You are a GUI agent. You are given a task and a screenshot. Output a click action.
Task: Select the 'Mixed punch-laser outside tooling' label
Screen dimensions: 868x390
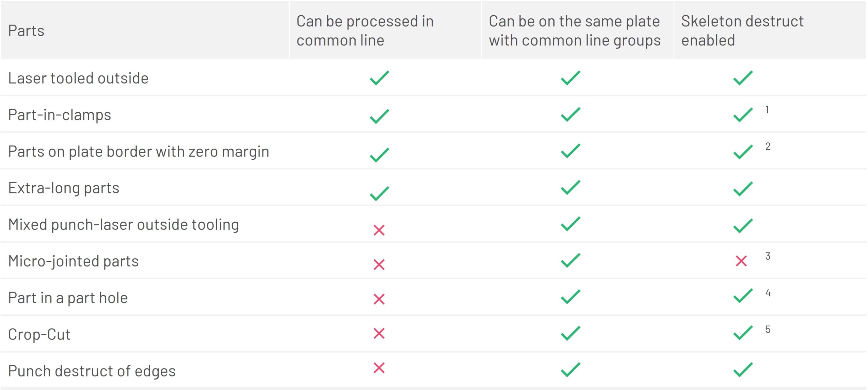pyautogui.click(x=123, y=225)
